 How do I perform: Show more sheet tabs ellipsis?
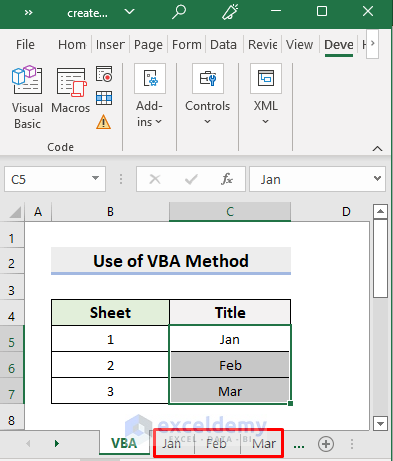pos(299,445)
